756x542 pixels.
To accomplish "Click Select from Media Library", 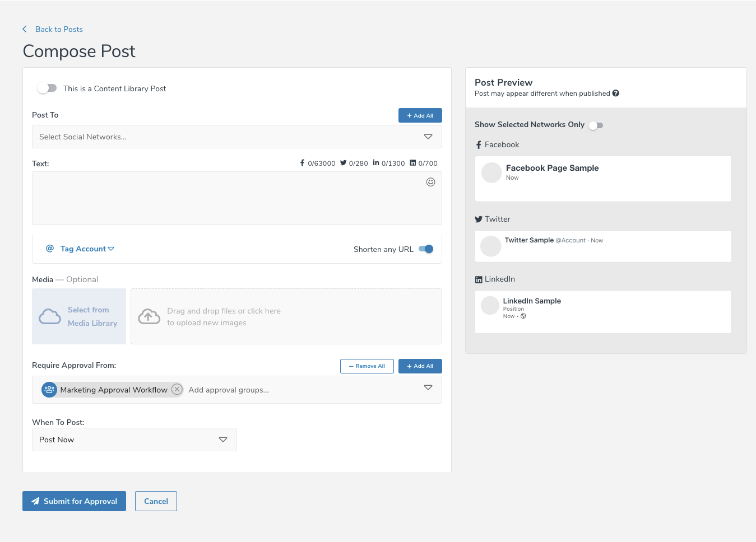I will click(x=79, y=316).
